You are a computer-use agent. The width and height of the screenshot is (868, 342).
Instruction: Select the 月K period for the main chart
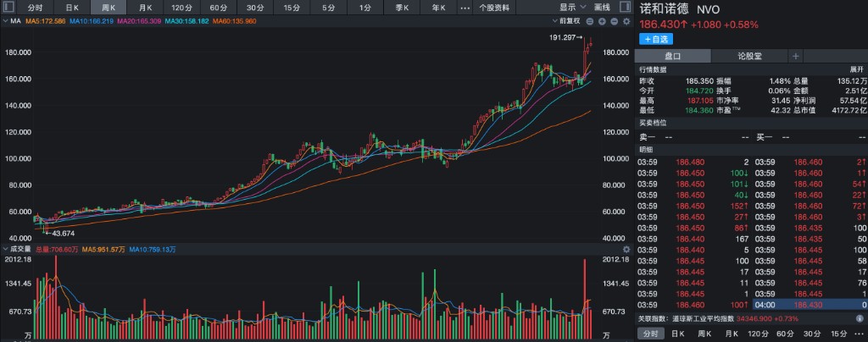pos(145,7)
